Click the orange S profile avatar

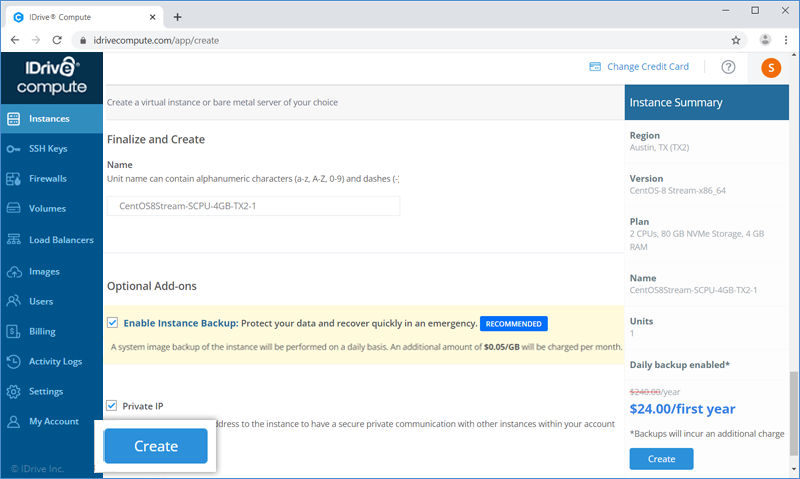[x=771, y=67]
